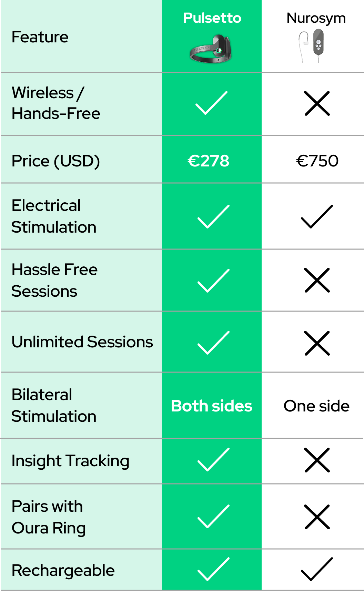The width and height of the screenshot is (364, 591).
Task: Click the Bilateral Stimulation label
Action: 54,406
